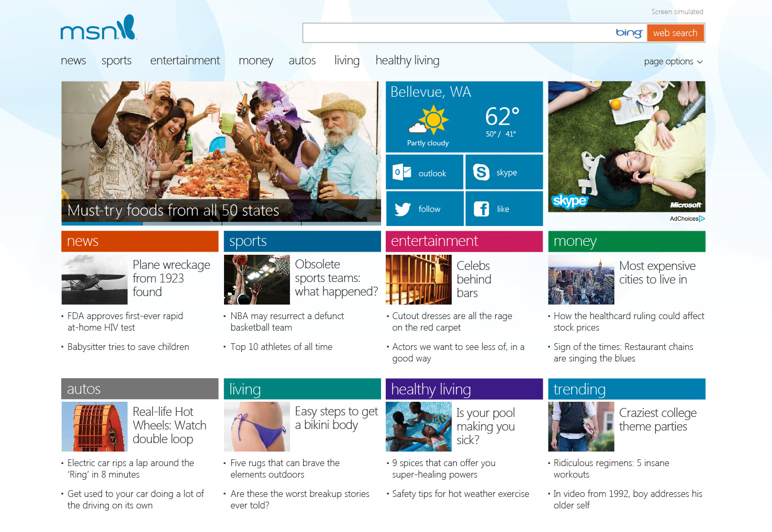
Task: Click the Bellevue, WA weather tile
Action: 464,117
